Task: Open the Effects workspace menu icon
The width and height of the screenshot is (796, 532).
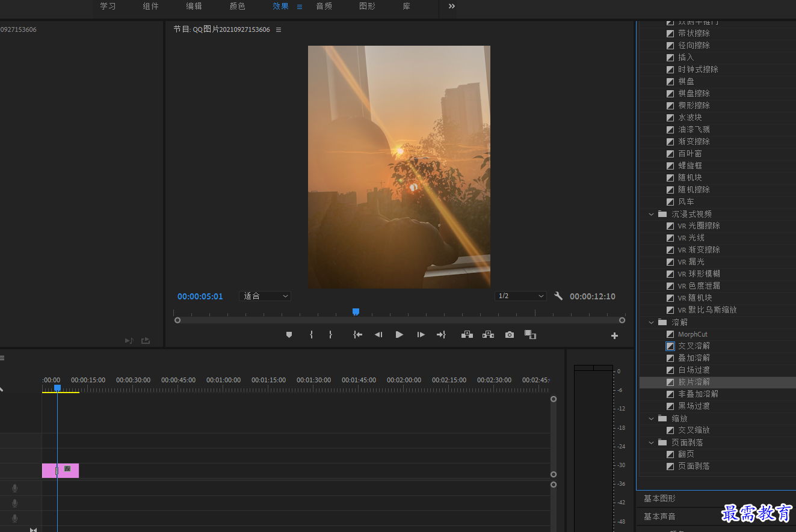Action: pos(300,7)
